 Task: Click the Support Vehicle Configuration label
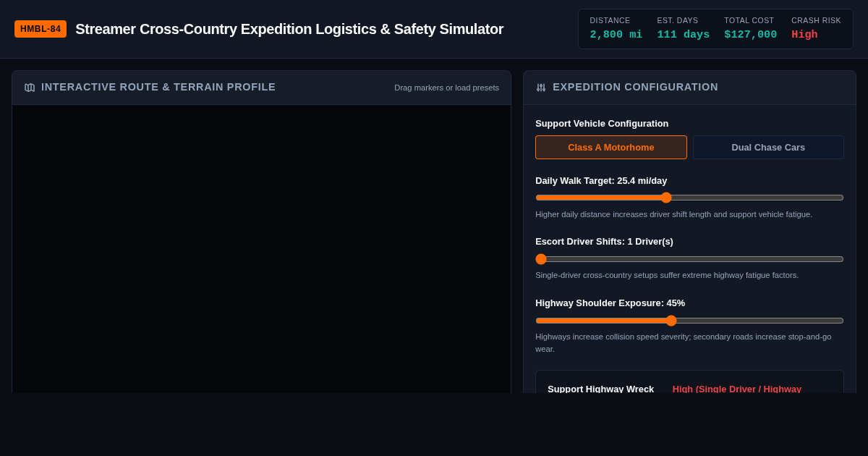pos(602,123)
